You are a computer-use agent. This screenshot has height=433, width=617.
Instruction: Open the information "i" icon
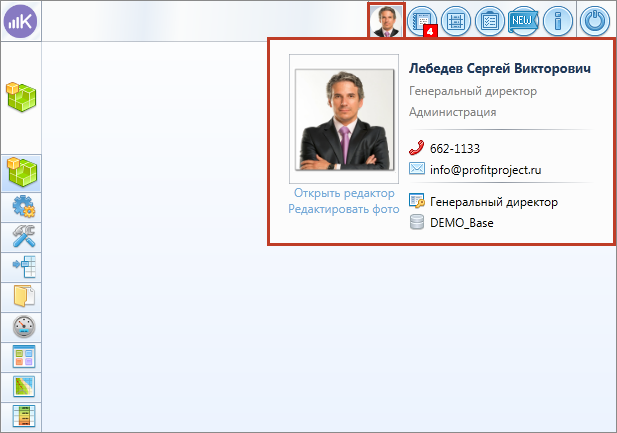pos(558,21)
